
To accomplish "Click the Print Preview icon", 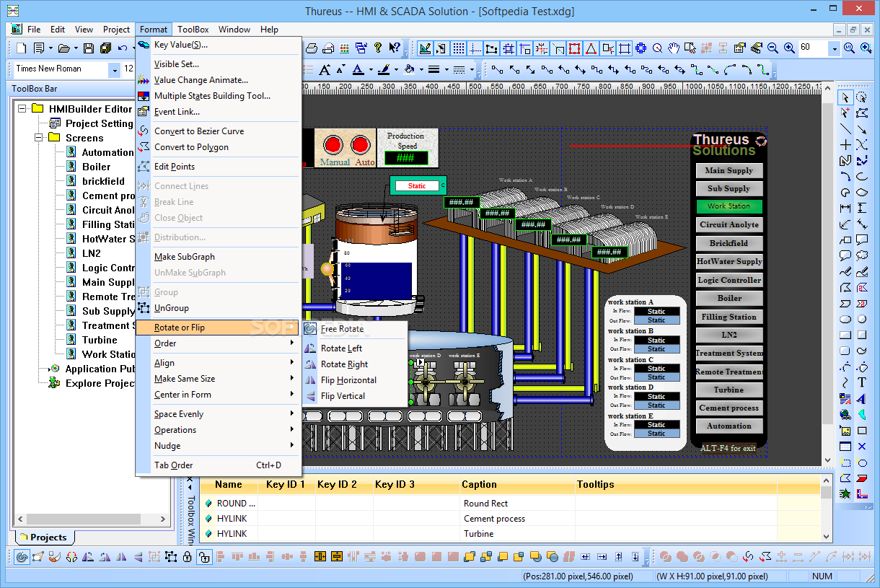I will 328,48.
